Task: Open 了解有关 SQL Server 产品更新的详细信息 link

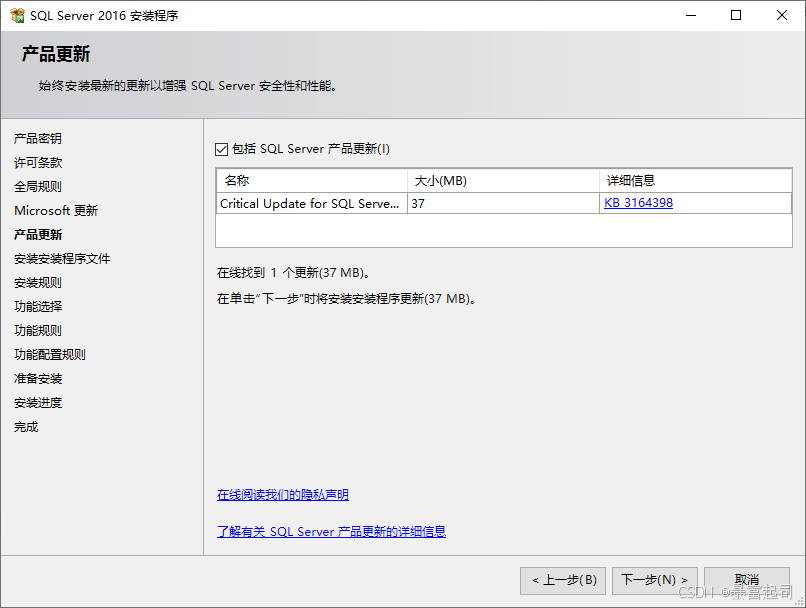Action: (331, 531)
